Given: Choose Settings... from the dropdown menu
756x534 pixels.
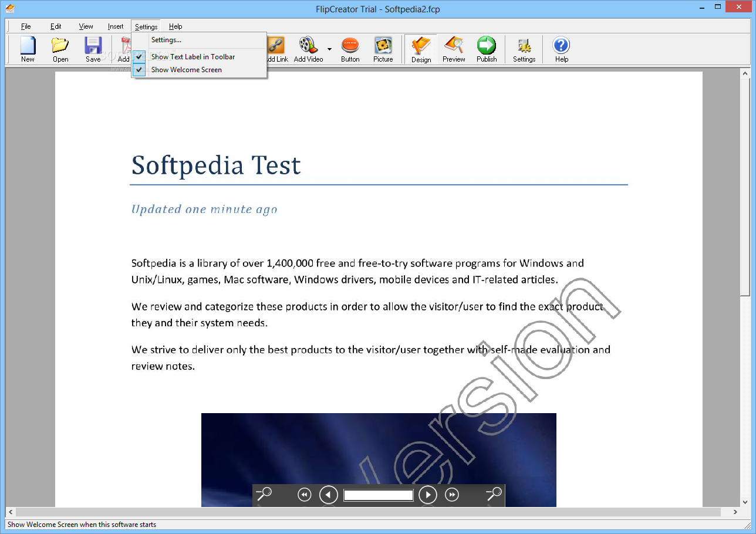Looking at the screenshot, I should coord(200,40).
